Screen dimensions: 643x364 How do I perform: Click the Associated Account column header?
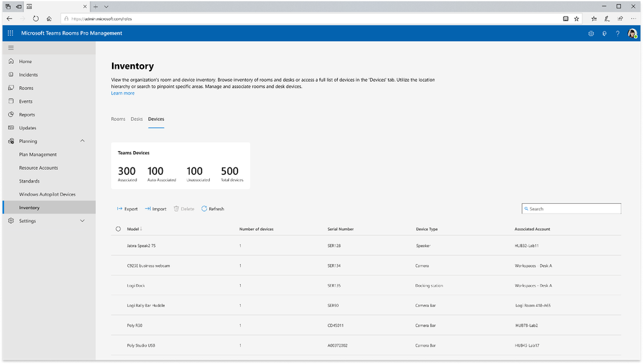[532, 229]
